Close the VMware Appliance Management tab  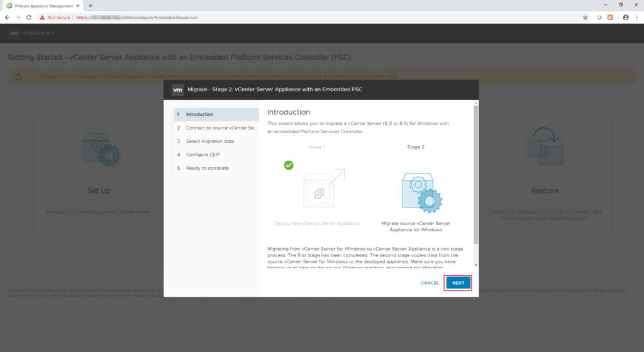(77, 6)
